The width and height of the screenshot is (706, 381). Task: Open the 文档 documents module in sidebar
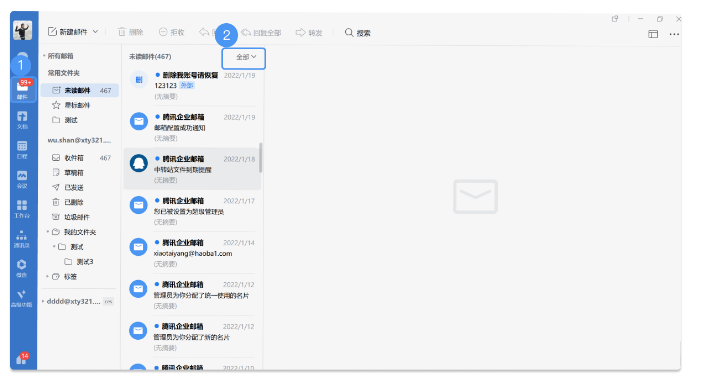pyautogui.click(x=22, y=120)
